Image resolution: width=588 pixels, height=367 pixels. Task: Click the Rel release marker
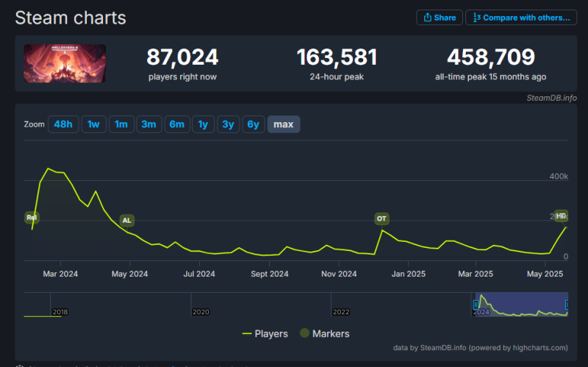(x=32, y=218)
